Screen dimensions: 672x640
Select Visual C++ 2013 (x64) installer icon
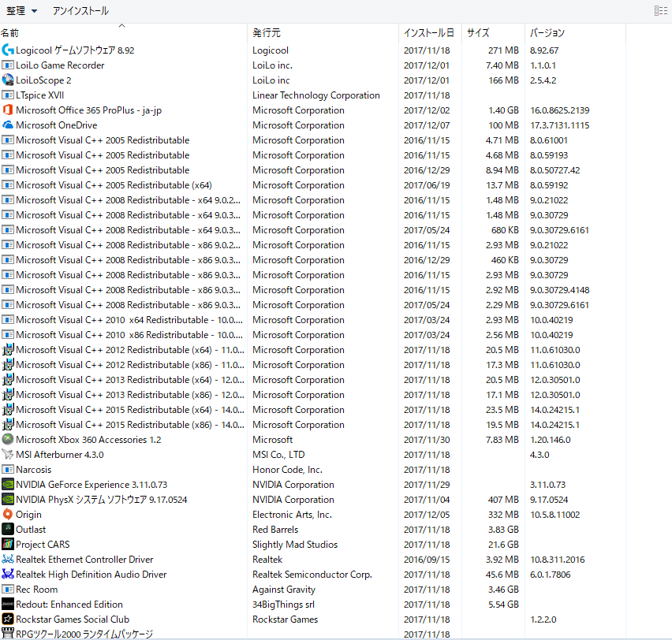pyautogui.click(x=8, y=380)
